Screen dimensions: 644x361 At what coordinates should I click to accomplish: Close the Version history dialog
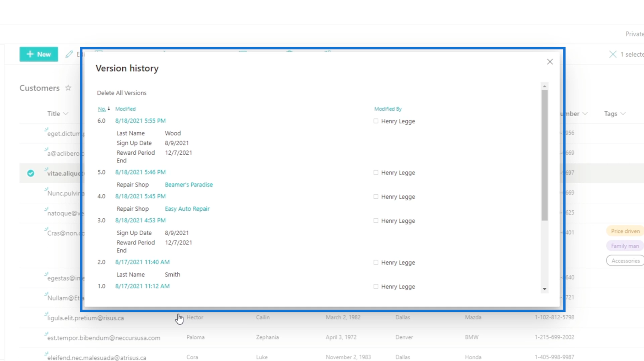click(550, 62)
